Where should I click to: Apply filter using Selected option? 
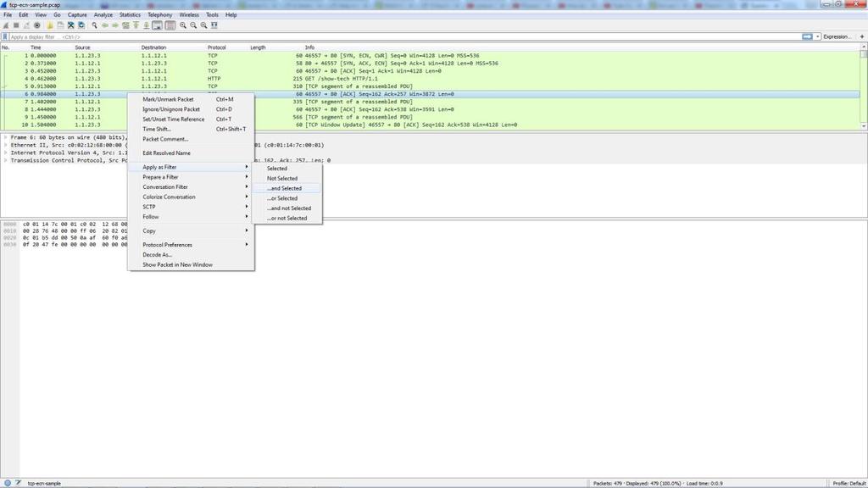point(287,169)
